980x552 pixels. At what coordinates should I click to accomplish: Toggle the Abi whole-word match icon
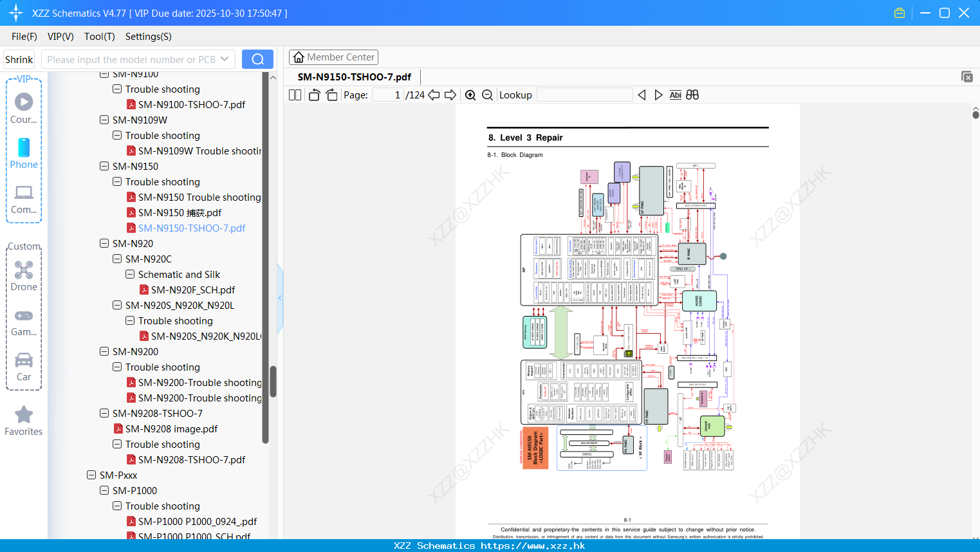(x=675, y=95)
